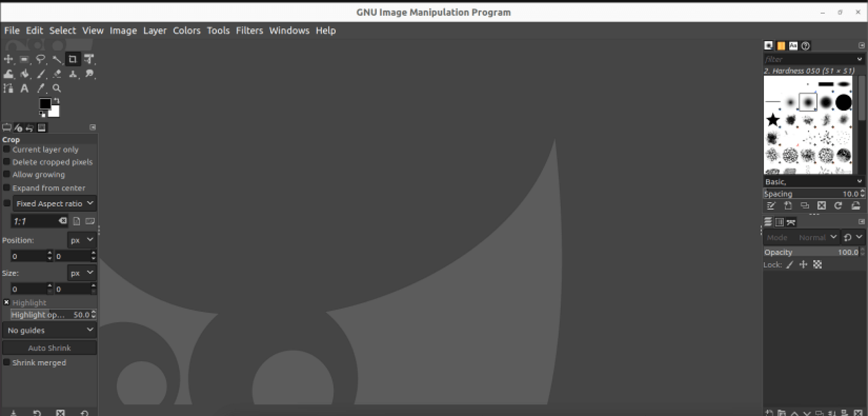The image size is (868, 416).
Task: Open the brushes dock configure tab menu
Action: pyautogui.click(x=862, y=45)
